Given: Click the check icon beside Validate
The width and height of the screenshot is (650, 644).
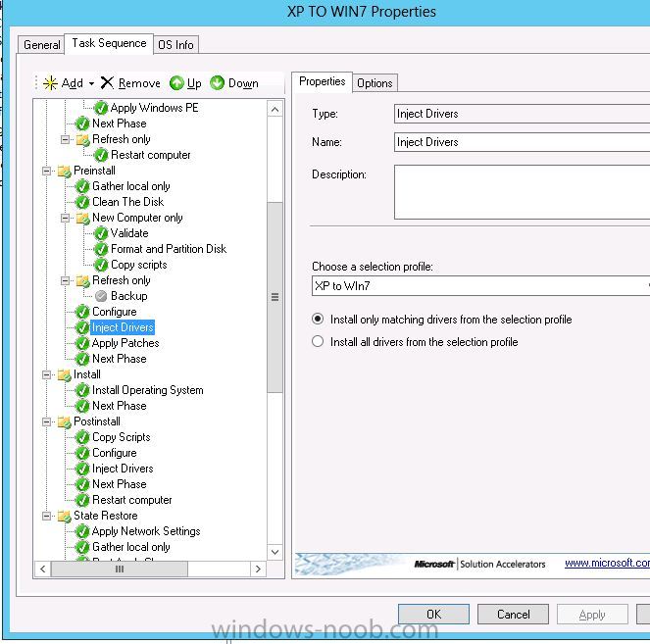Looking at the screenshot, I should pos(101,233).
